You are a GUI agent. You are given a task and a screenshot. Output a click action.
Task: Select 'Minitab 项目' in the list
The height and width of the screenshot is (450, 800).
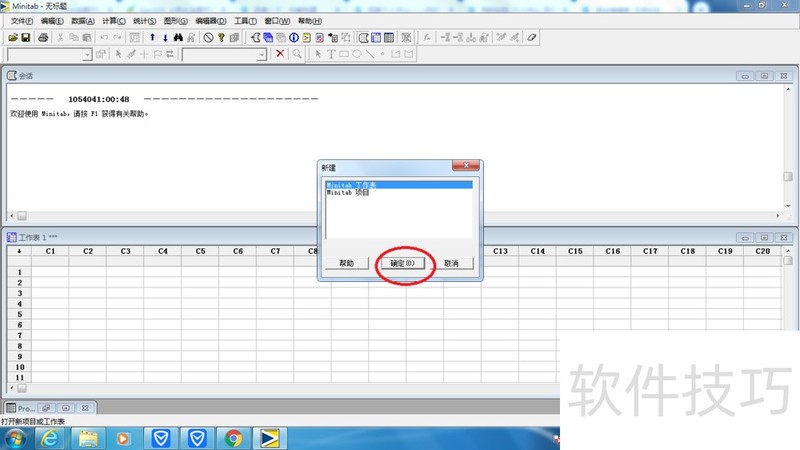point(399,192)
